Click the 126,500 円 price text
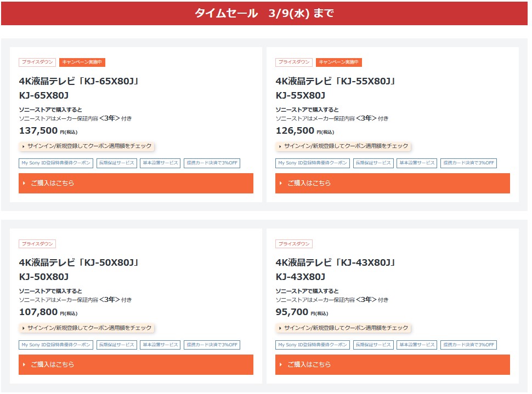 (305, 131)
